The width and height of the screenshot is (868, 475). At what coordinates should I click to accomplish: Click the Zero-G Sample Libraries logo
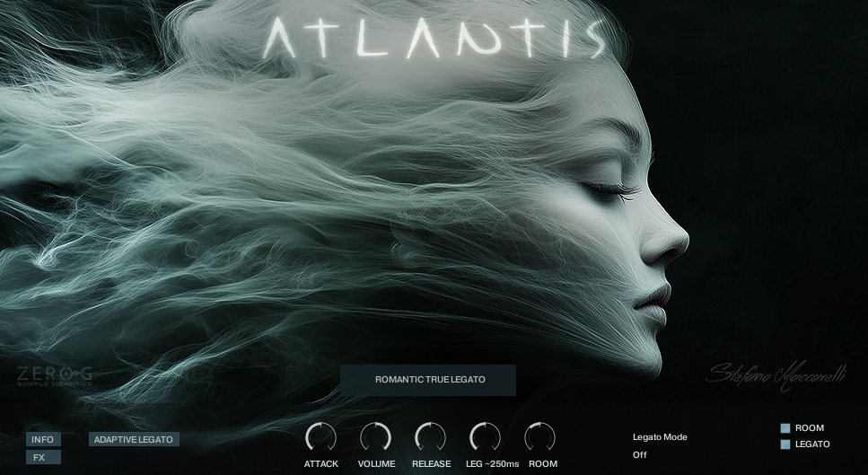(x=54, y=377)
